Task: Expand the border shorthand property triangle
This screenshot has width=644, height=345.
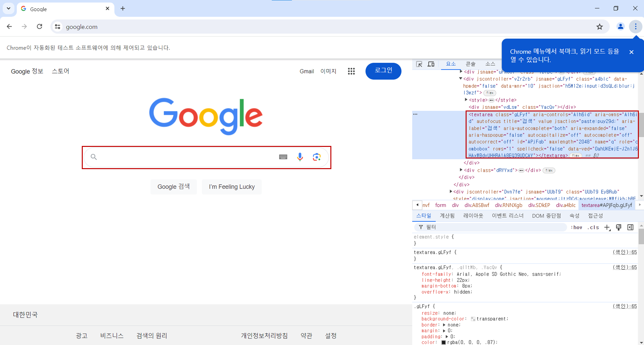Action: coord(444,325)
